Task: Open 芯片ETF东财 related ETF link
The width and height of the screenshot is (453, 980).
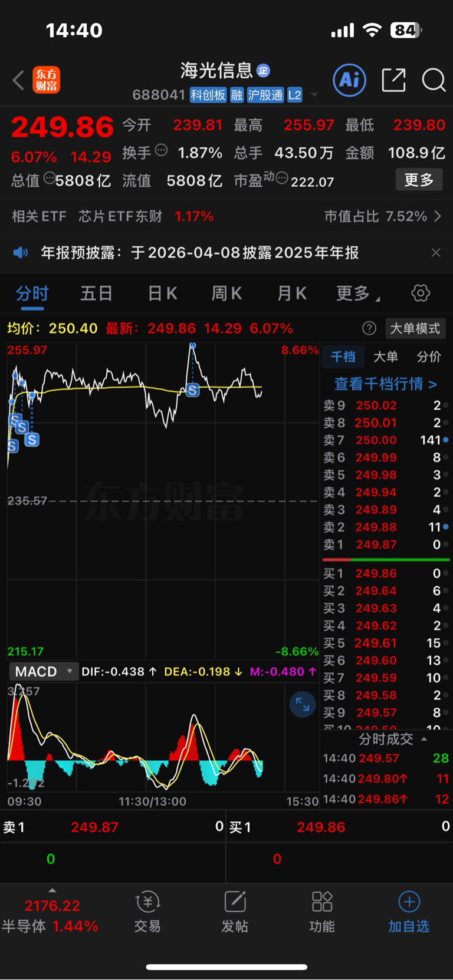Action: tap(120, 216)
